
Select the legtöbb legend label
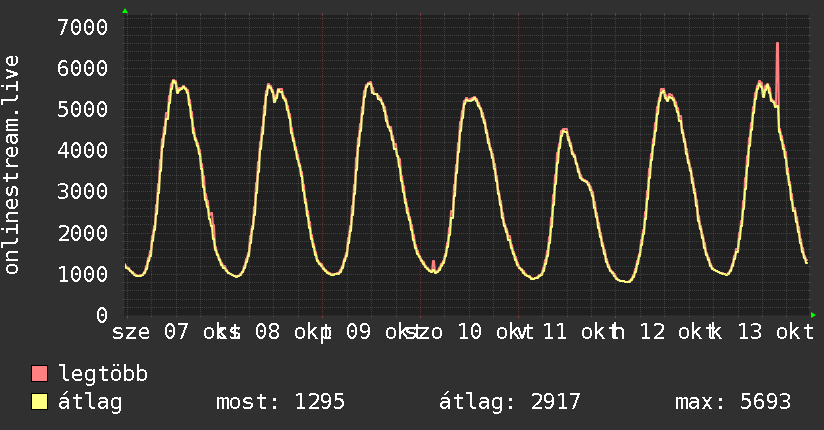(103, 374)
